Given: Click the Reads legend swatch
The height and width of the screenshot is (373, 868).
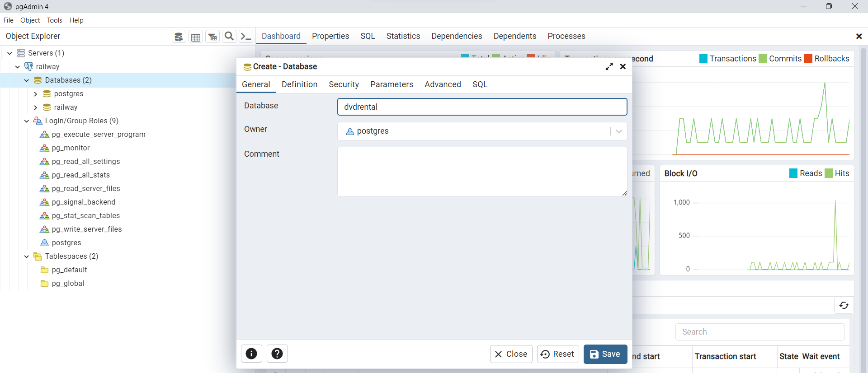Looking at the screenshot, I should pos(793,173).
